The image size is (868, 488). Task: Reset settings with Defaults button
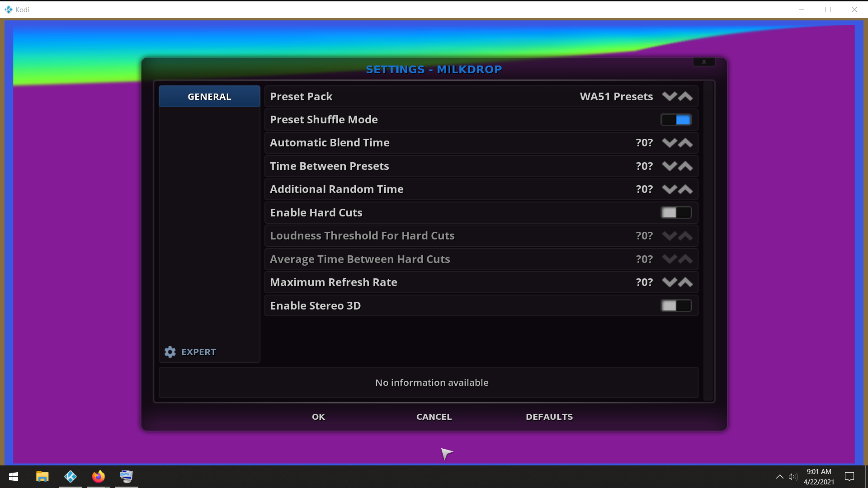(549, 417)
